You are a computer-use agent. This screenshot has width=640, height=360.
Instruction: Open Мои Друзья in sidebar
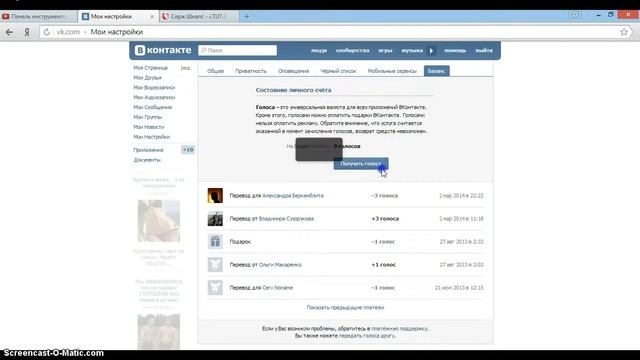147,78
